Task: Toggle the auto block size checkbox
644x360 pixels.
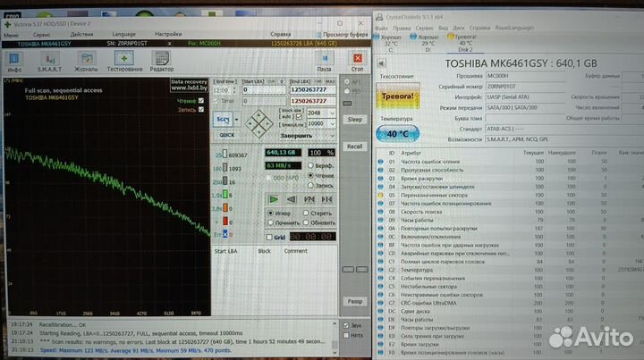Action: pos(299,117)
